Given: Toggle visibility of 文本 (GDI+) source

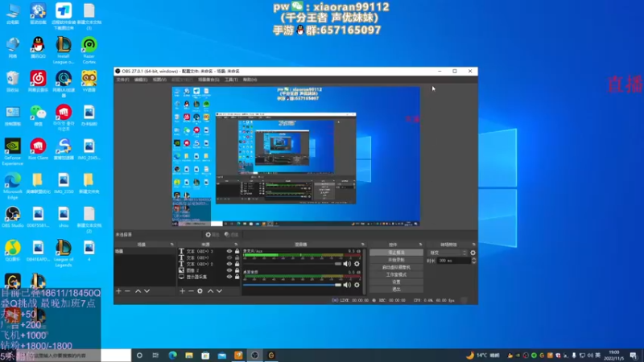Looking at the screenshot, I should pos(229,257).
